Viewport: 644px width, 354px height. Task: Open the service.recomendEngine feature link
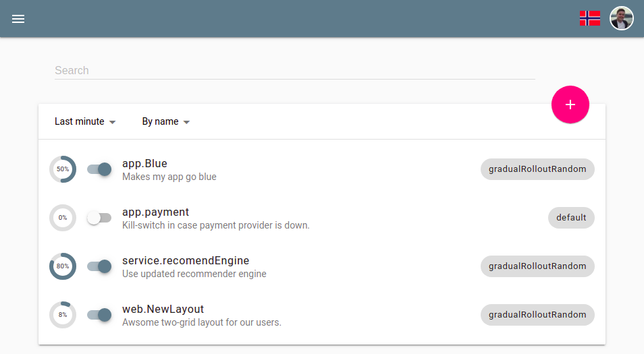coord(186,260)
